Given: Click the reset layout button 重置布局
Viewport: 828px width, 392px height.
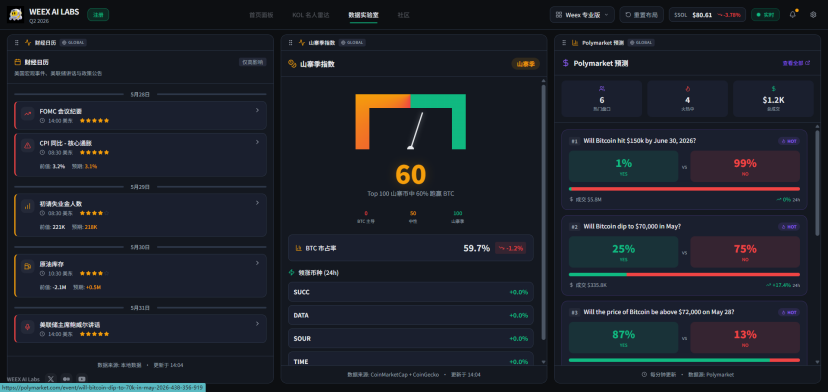Looking at the screenshot, I should [641, 15].
